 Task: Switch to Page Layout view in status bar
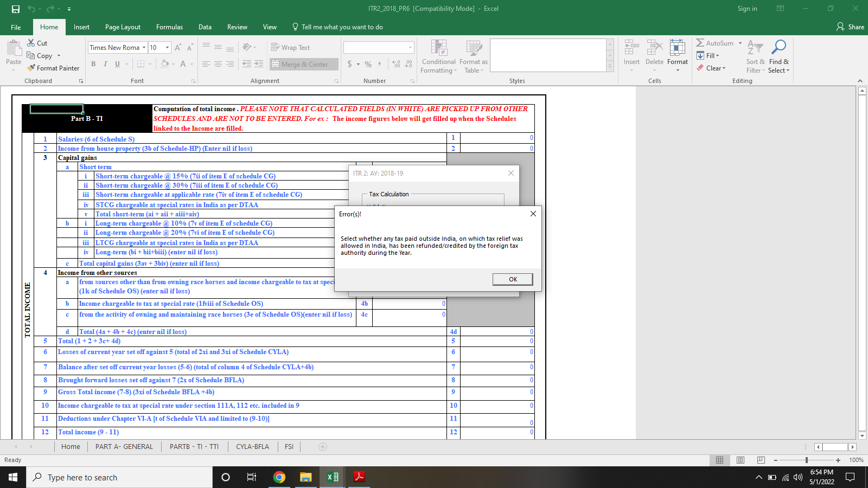click(x=741, y=460)
